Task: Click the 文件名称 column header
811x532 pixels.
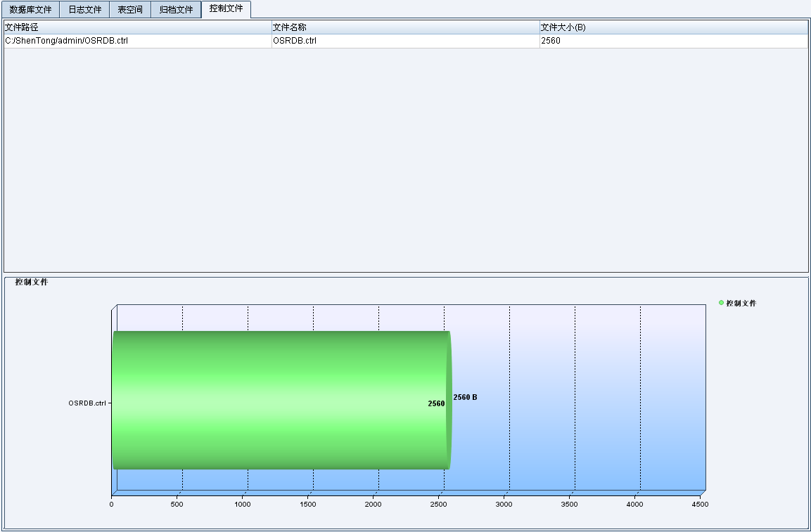Action: 405,27
